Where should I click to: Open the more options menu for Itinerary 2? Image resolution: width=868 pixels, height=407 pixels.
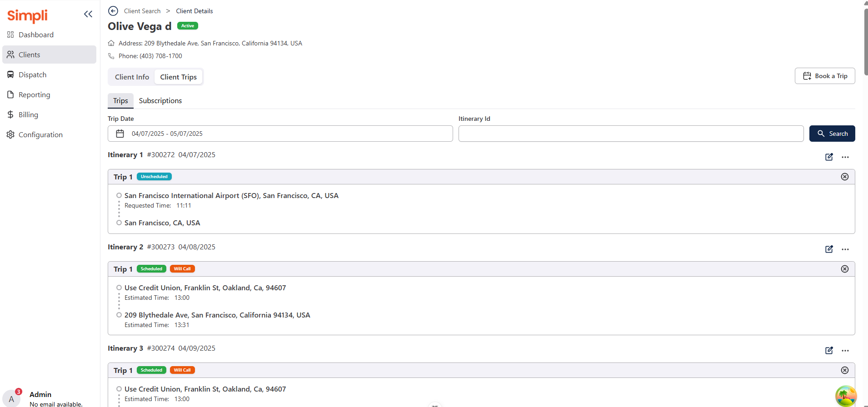point(845,249)
